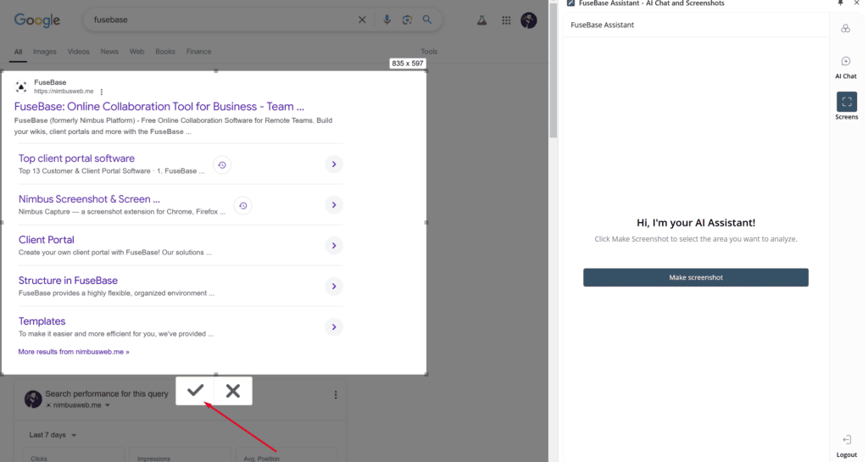Start voice search with microphone icon
868x462 pixels.
[x=387, y=19]
